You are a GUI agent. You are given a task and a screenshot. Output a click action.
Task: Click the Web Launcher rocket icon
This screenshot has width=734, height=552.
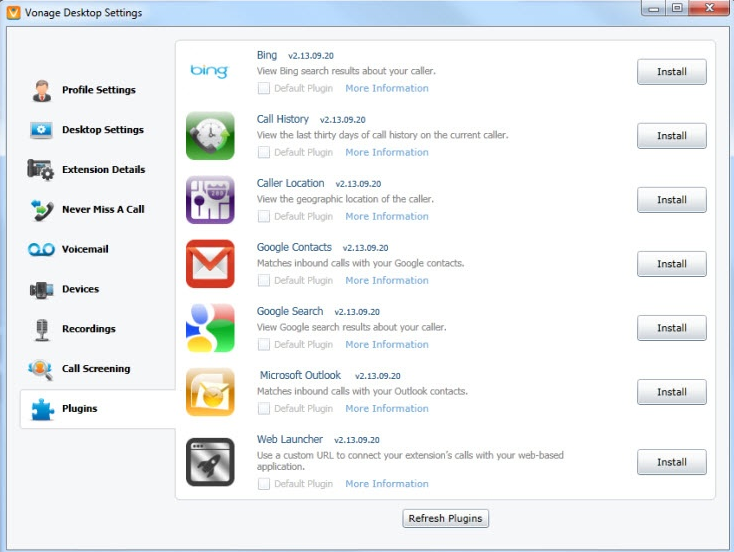pos(210,462)
